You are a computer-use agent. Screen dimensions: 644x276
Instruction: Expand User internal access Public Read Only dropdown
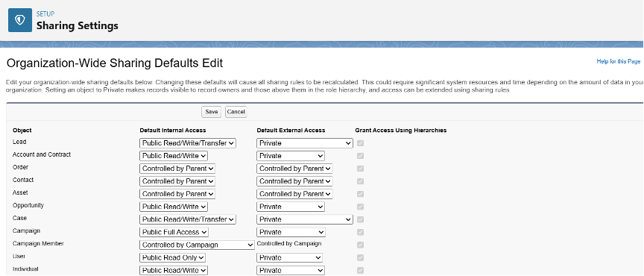[172, 258]
